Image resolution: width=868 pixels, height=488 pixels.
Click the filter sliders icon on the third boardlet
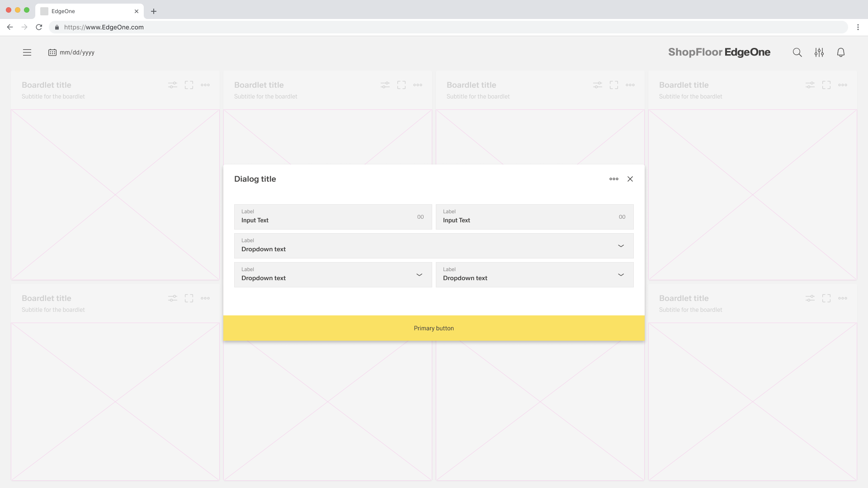[x=597, y=85]
